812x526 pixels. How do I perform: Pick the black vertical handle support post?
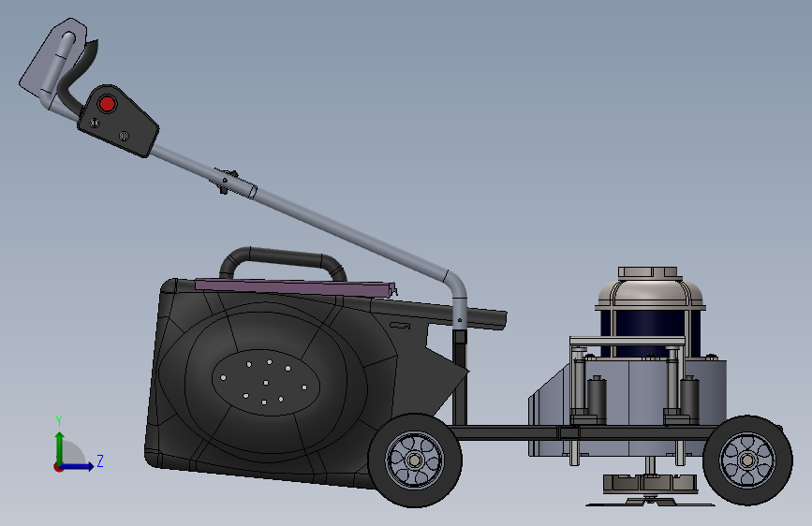pos(459,376)
